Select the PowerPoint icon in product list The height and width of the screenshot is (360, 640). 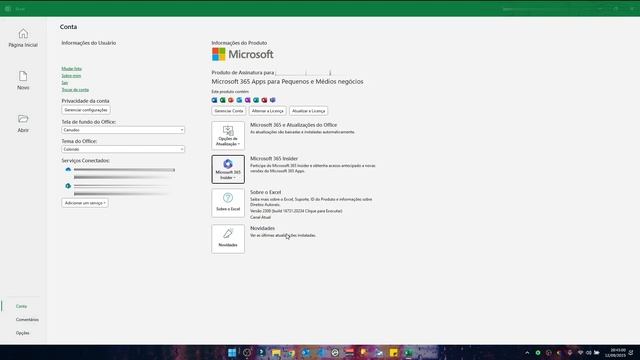pos(231,100)
